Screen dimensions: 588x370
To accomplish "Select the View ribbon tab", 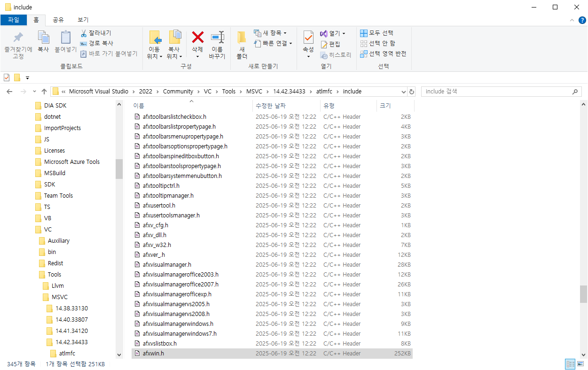I will pyautogui.click(x=83, y=20).
